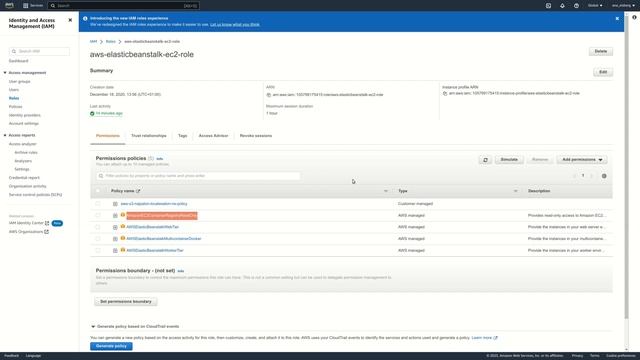
Task: Click the external link icon next to AWS Organizations
Action: (x=47, y=232)
